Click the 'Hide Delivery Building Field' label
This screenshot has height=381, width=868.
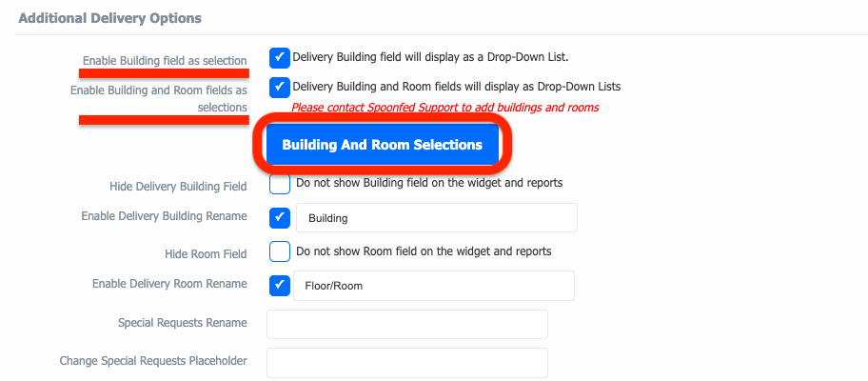tap(178, 187)
